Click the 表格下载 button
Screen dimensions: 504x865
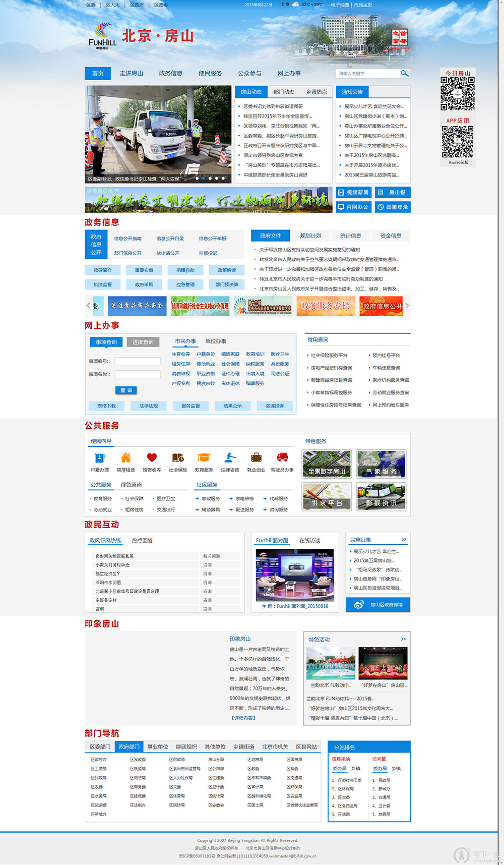tap(106, 406)
